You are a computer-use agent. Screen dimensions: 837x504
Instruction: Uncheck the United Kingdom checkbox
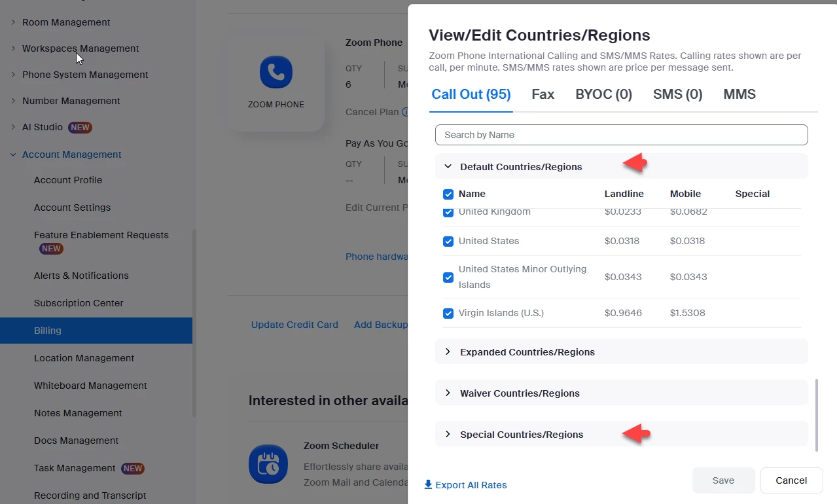[x=448, y=213]
